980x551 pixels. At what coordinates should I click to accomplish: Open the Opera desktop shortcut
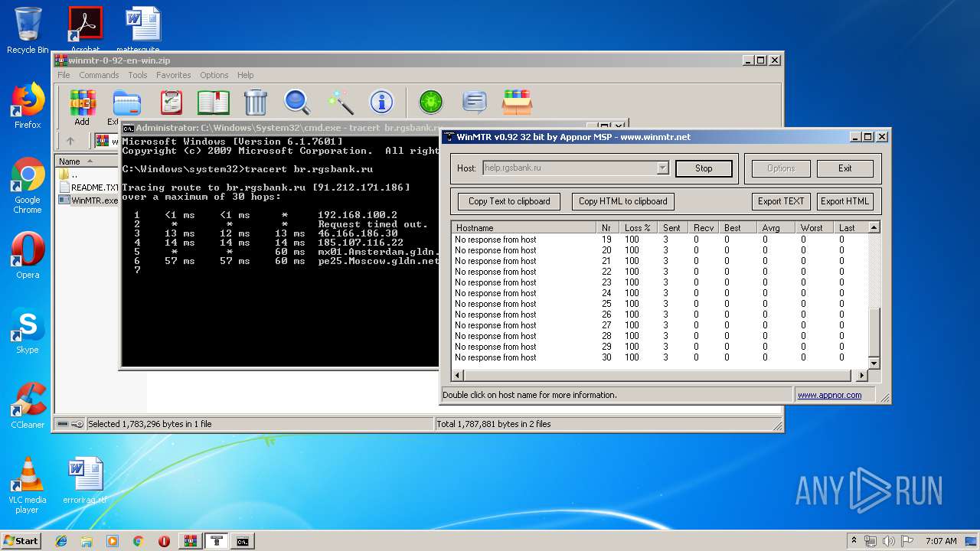click(x=28, y=256)
